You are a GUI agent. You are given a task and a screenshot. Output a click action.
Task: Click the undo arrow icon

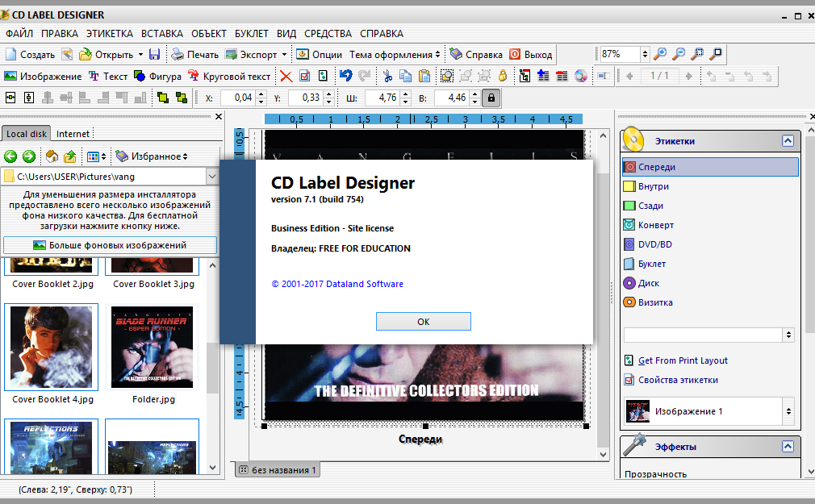point(345,76)
